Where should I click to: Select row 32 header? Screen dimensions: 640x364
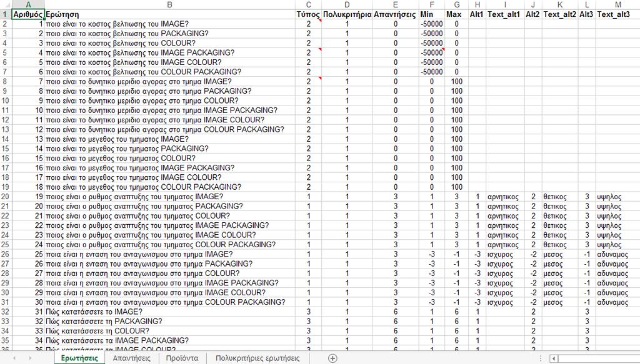pos(6,312)
